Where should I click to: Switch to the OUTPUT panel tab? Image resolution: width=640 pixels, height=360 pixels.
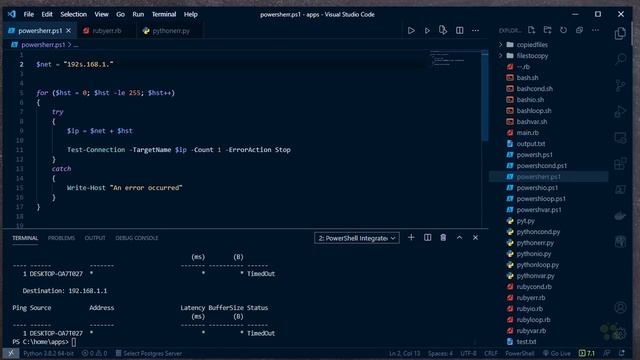click(x=95, y=238)
